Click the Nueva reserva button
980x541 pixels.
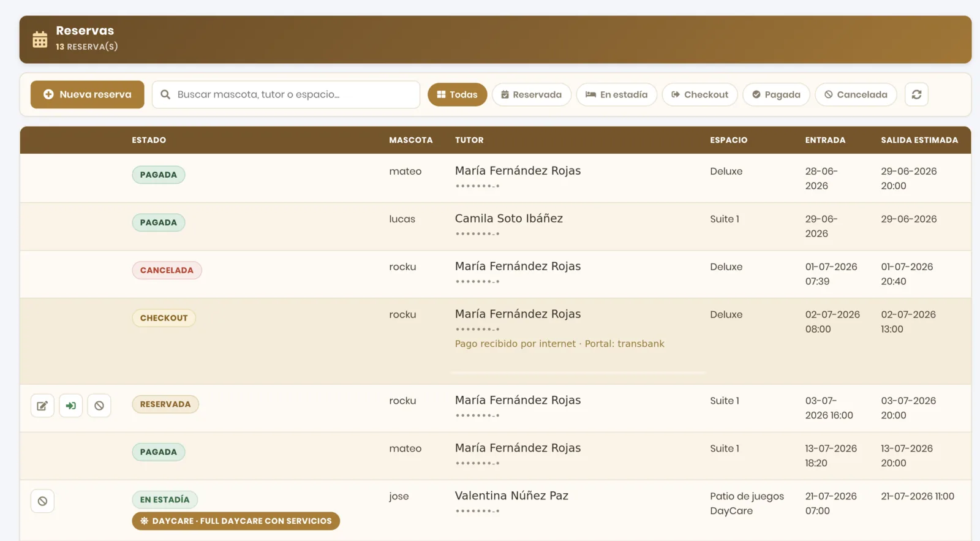pyautogui.click(x=88, y=94)
